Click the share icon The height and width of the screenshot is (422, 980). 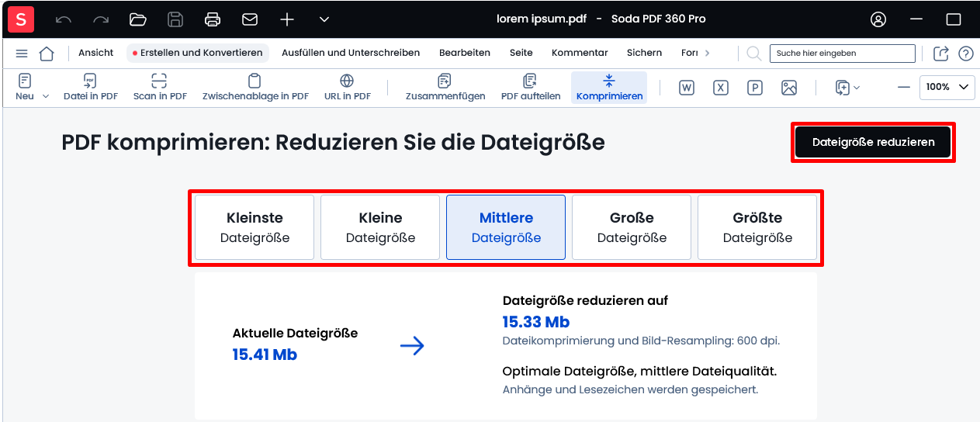coord(941,54)
